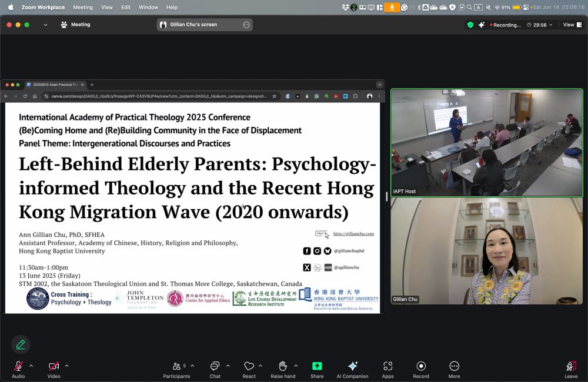
Task: Expand the Participants options arrow
Action: [192, 366]
